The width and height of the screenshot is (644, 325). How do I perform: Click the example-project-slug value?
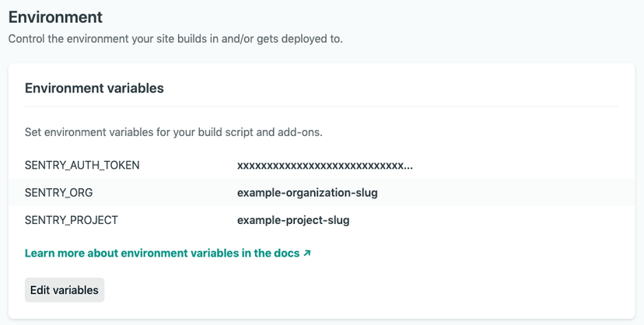(x=293, y=220)
